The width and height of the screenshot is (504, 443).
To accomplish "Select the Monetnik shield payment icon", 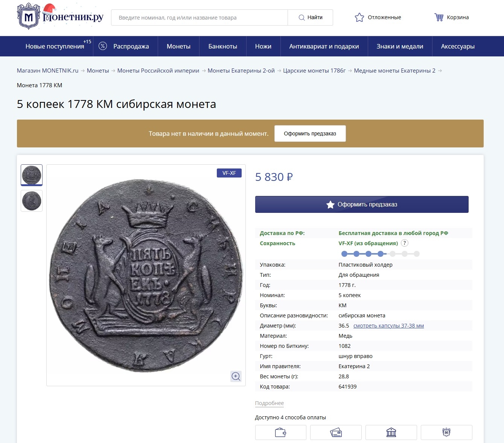I will tap(446, 432).
